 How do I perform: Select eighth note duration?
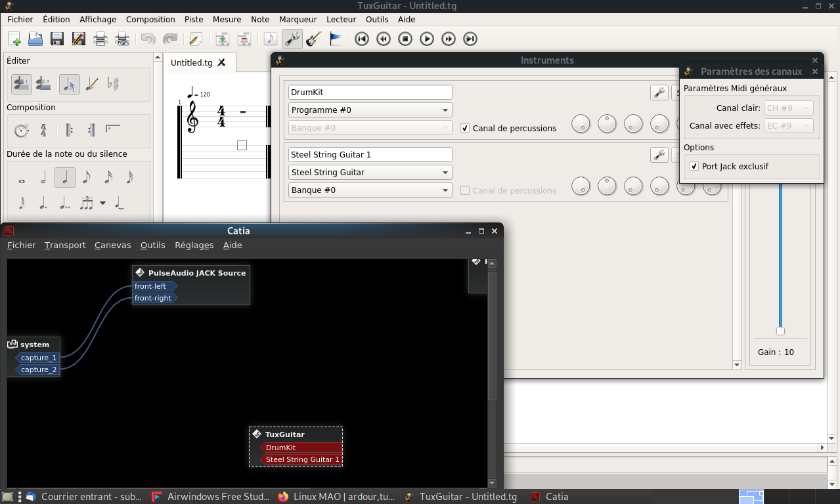click(87, 177)
